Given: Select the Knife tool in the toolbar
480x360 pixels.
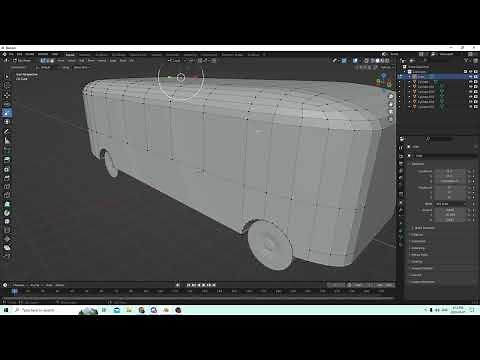Looking at the screenshot, I should (7, 195).
